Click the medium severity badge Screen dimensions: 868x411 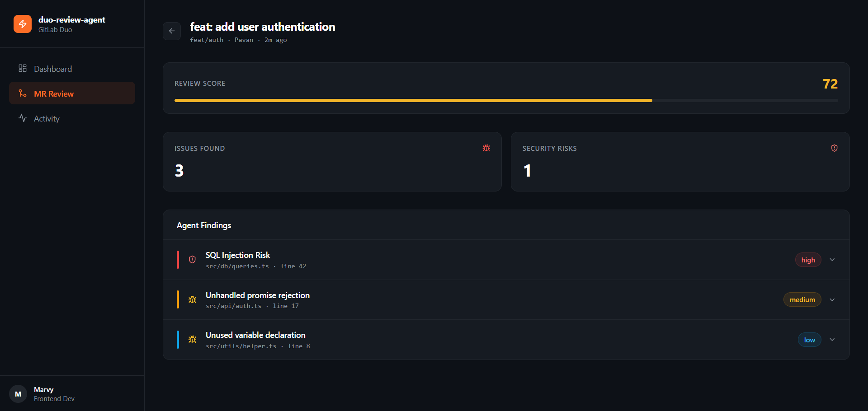(802, 300)
